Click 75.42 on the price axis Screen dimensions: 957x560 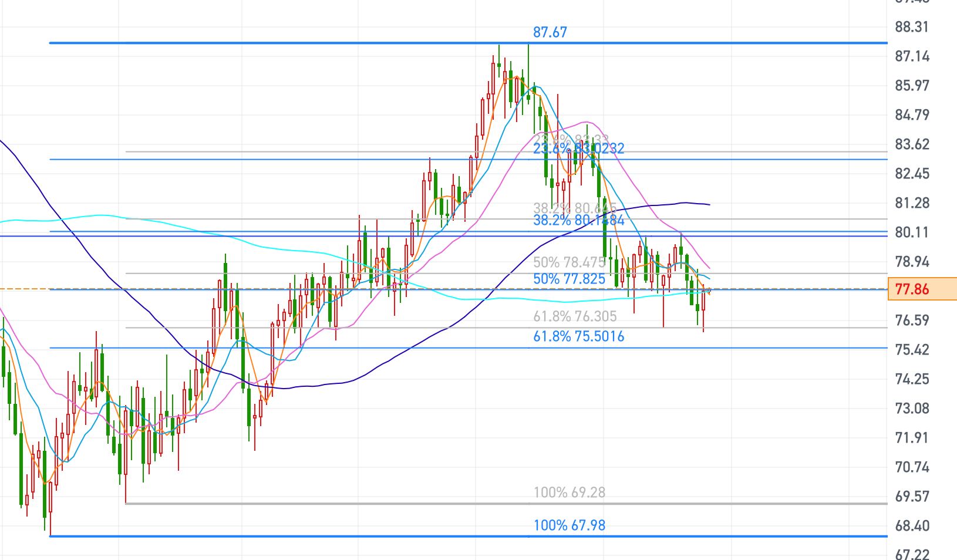[912, 350]
